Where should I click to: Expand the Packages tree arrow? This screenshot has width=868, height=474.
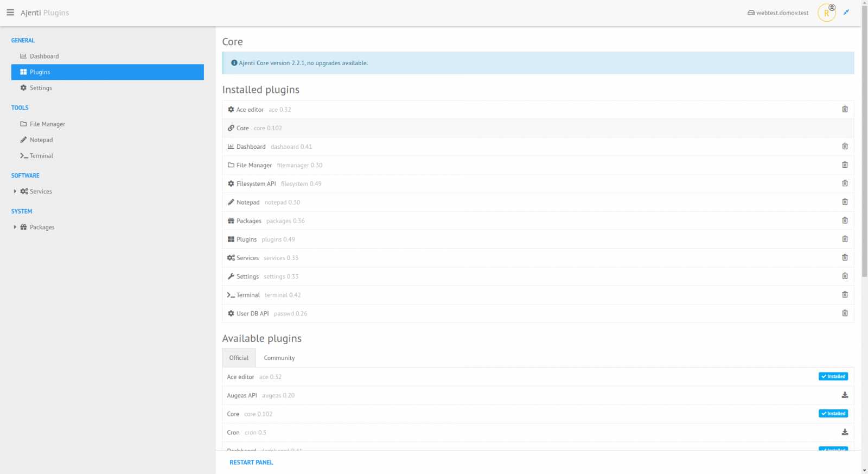point(15,227)
